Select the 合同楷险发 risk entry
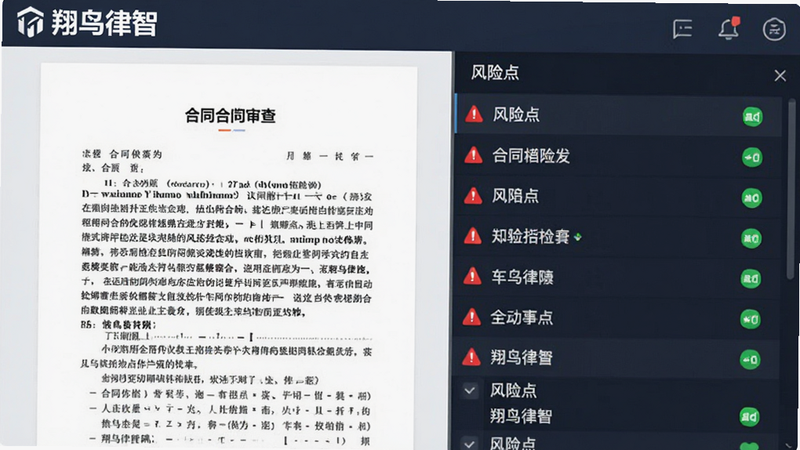The image size is (800, 450). (618, 156)
